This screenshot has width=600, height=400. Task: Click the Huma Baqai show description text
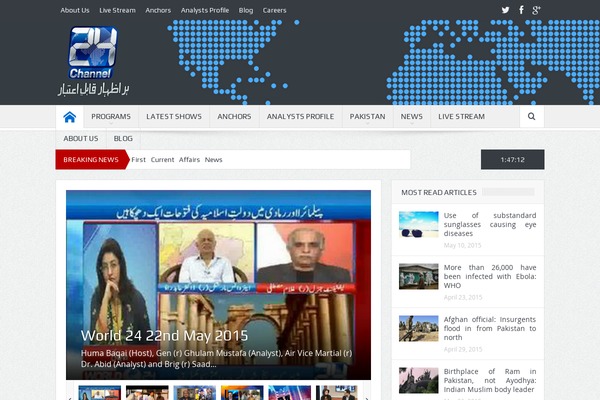point(216,359)
